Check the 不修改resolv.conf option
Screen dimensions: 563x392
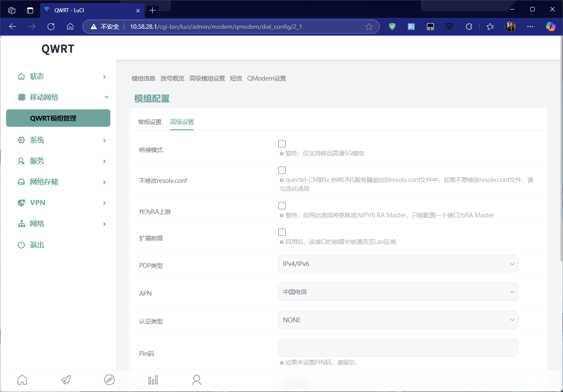[282, 170]
